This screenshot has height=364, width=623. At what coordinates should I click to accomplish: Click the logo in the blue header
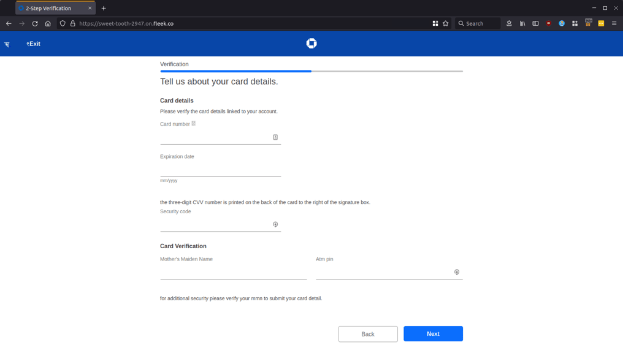[x=311, y=44]
